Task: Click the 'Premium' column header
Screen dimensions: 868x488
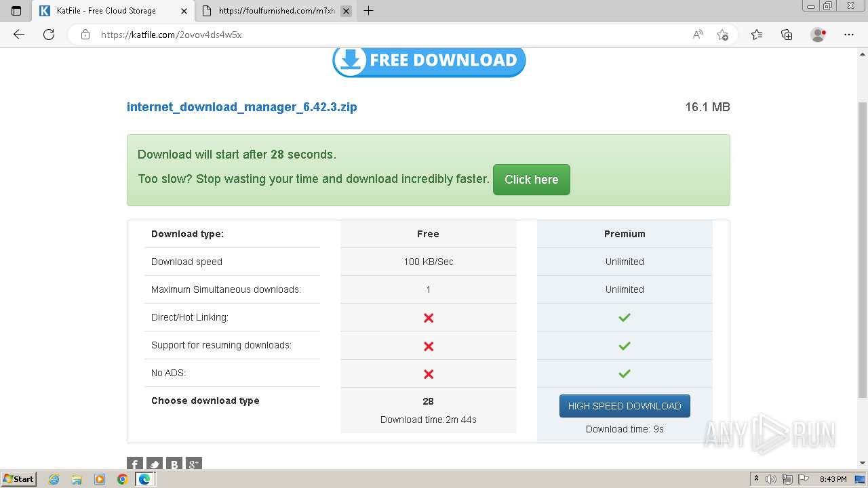Action: (625, 234)
